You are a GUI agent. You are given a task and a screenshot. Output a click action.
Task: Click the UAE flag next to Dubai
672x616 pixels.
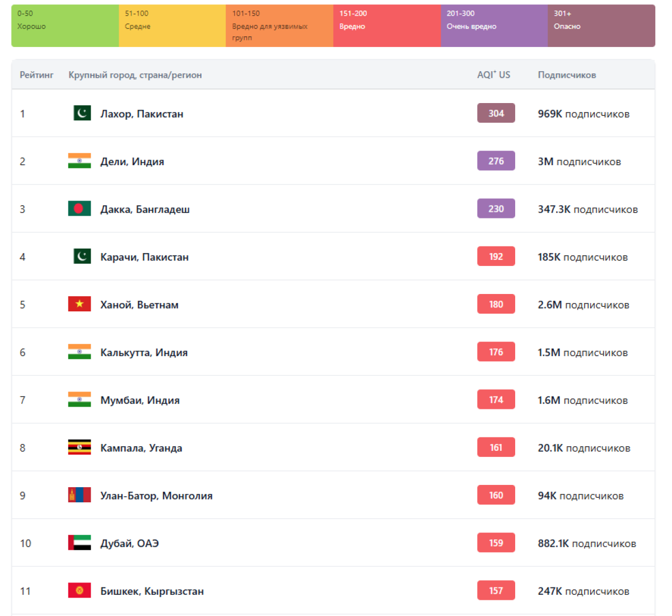point(80,543)
